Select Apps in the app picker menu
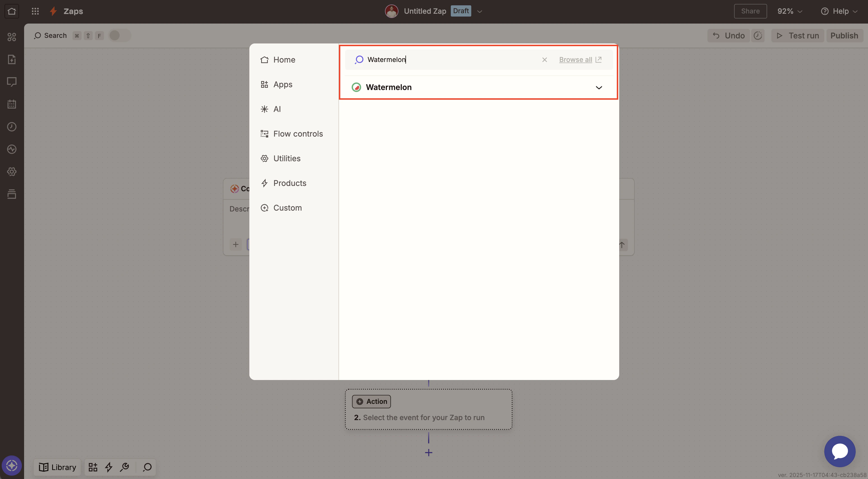 click(x=294, y=84)
